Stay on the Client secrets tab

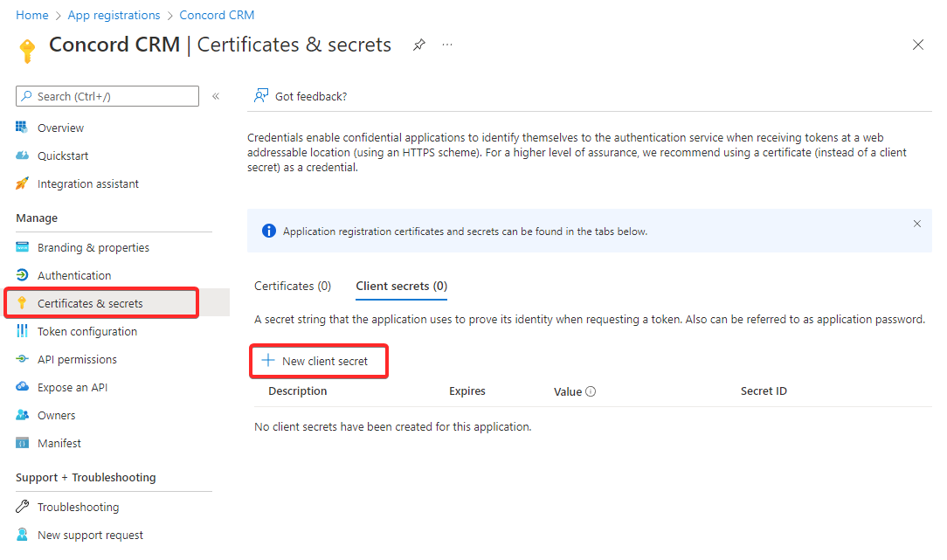(x=401, y=286)
